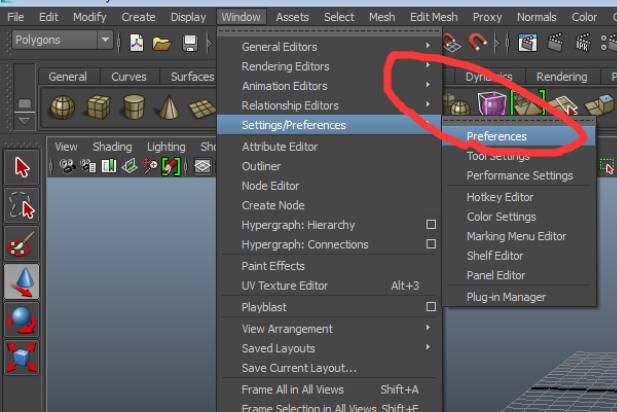
Task: Open the Edit Mesh menu
Action: 434,17
